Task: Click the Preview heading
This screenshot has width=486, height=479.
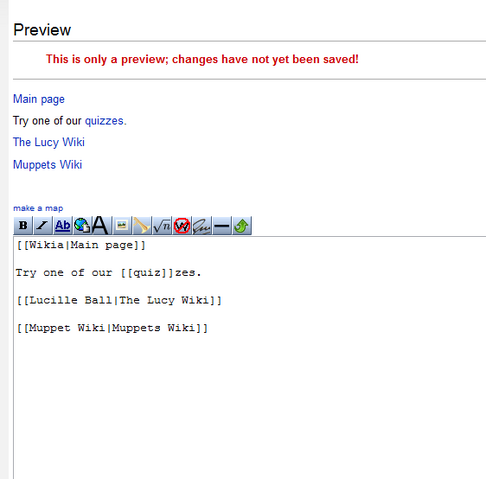Action: pos(42,30)
